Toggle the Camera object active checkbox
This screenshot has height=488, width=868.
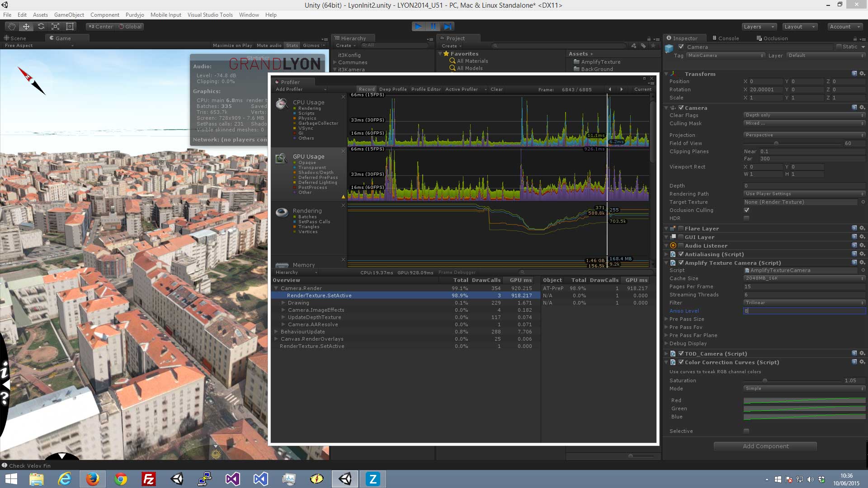(681, 47)
